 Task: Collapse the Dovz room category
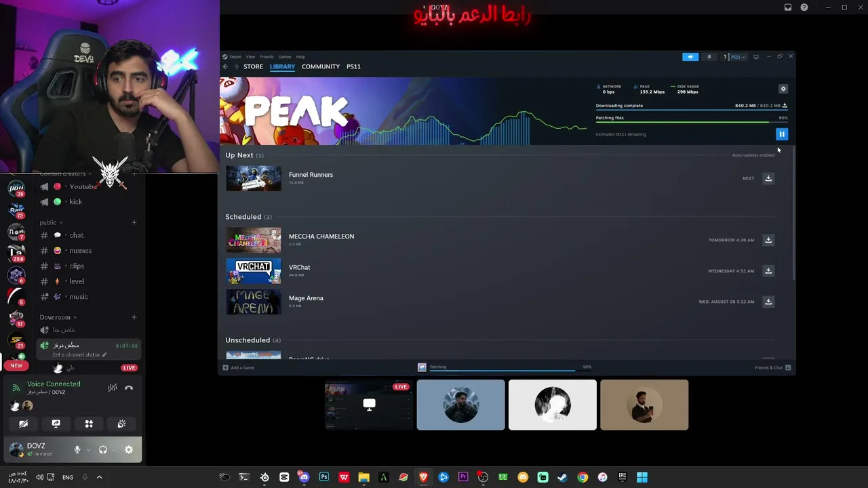click(x=58, y=317)
